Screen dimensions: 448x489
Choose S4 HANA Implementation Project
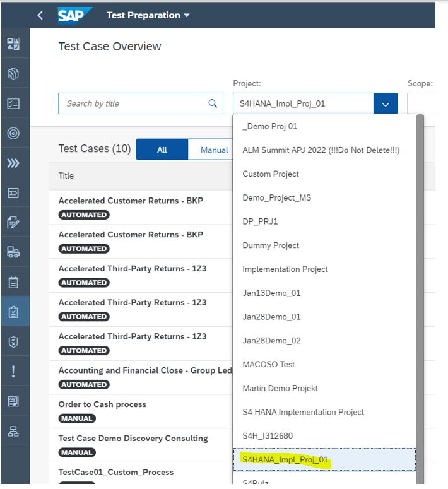[324, 412]
